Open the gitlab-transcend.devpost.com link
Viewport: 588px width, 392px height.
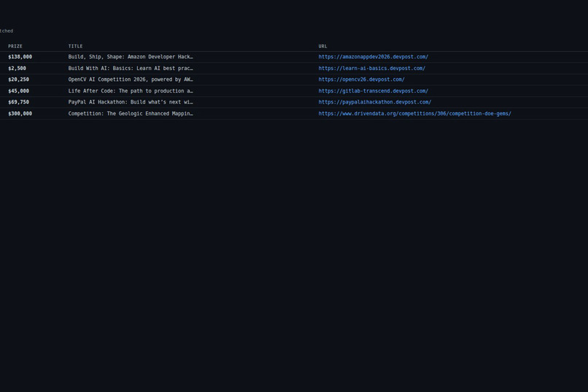point(373,91)
